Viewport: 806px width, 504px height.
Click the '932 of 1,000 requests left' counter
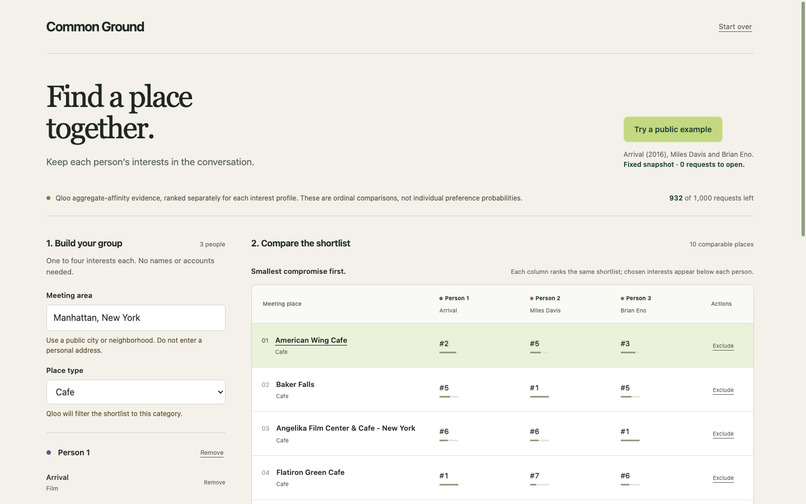711,198
